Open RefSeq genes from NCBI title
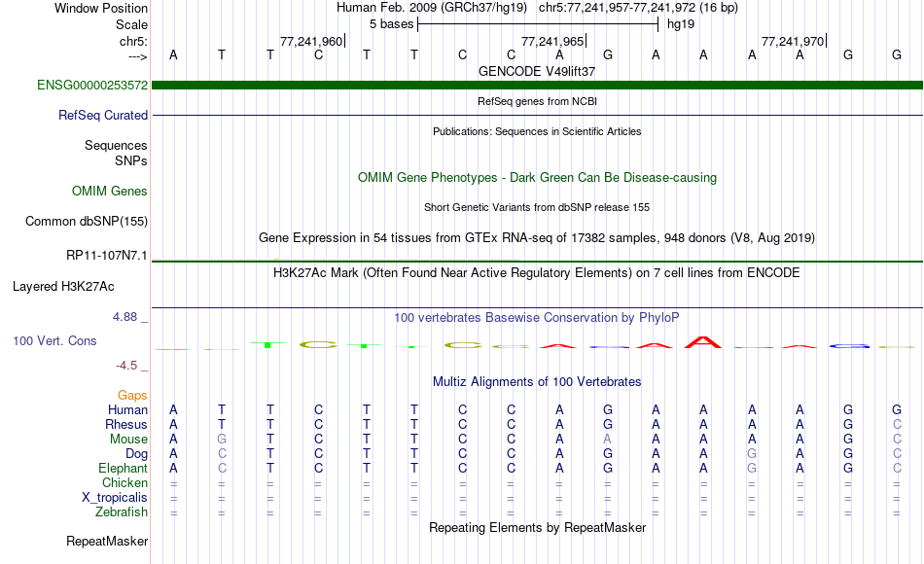 pos(537,101)
